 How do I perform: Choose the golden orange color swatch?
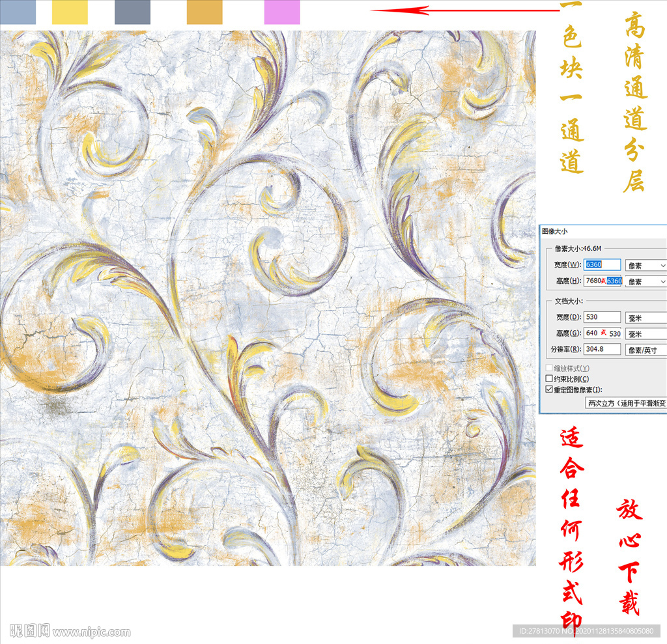coord(205,12)
